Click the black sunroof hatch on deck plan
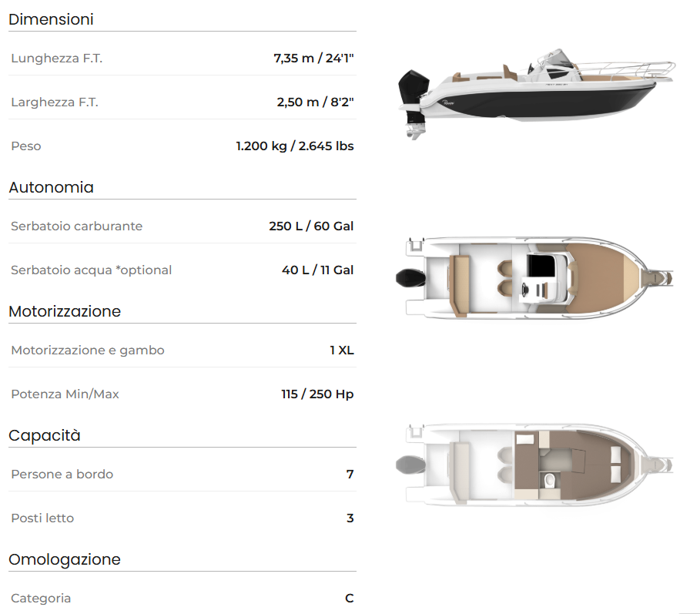This screenshot has height=614, width=700. [541, 266]
